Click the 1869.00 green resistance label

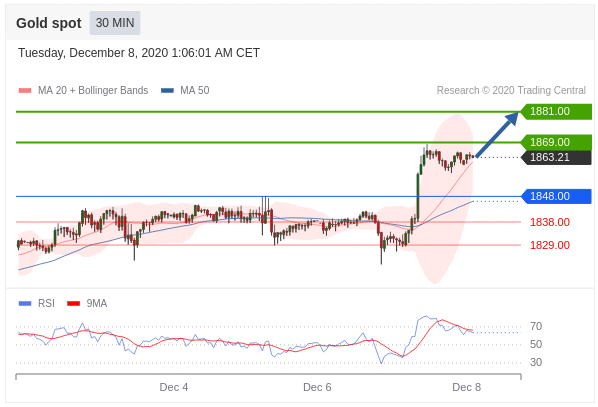click(x=556, y=142)
